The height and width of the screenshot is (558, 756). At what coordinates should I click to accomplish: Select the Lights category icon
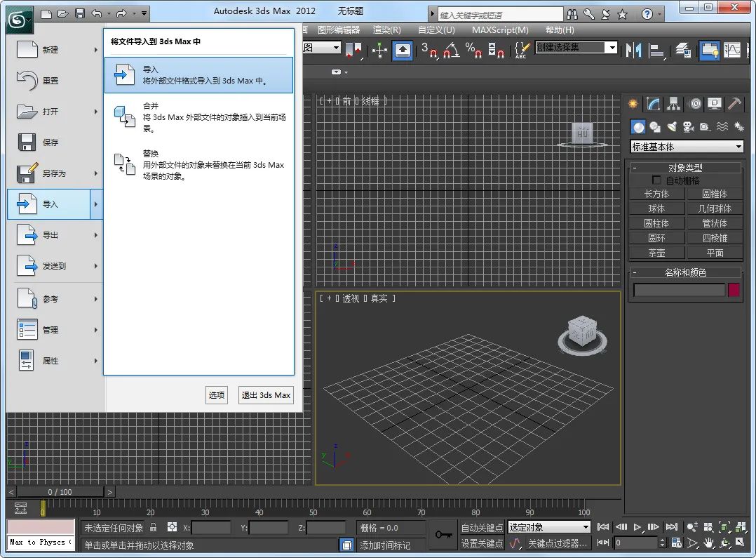tap(672, 127)
